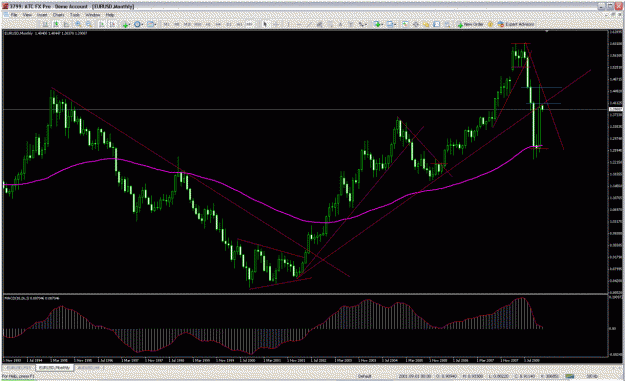Screen dimensions: 625x381
Task: Select the horizontal line drawing tool
Action: 299,24
